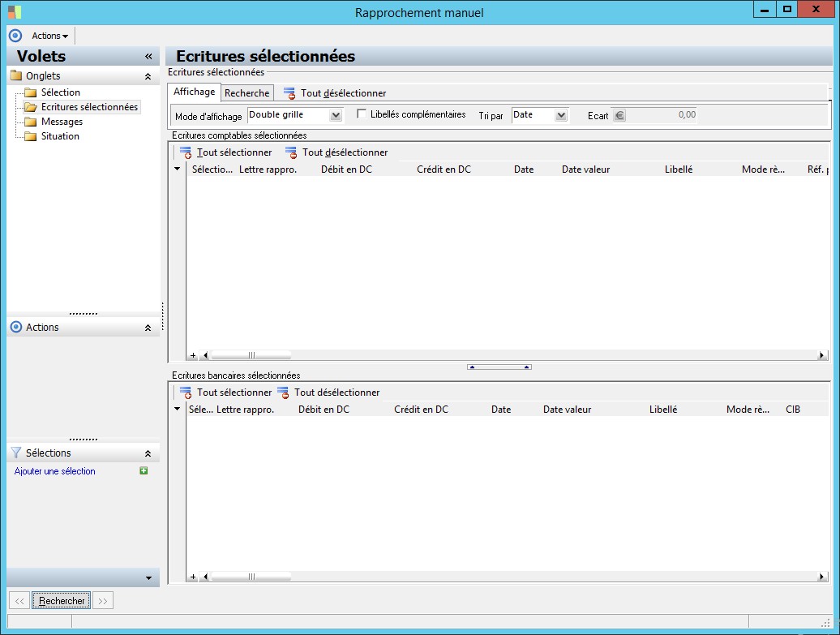Switch to the Recherche tab

(x=246, y=93)
